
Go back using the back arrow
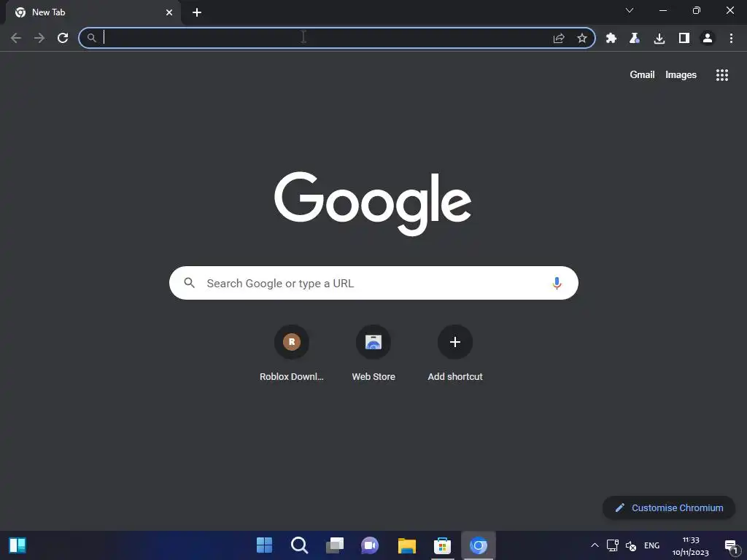pyautogui.click(x=16, y=38)
